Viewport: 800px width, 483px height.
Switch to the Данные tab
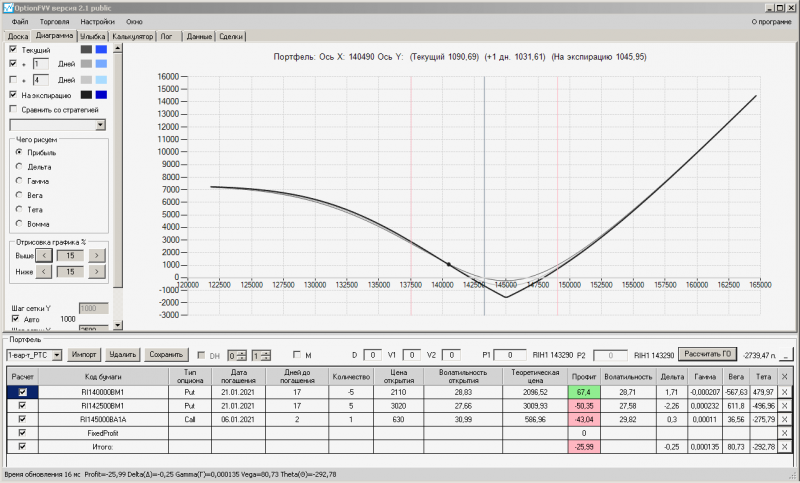point(199,36)
